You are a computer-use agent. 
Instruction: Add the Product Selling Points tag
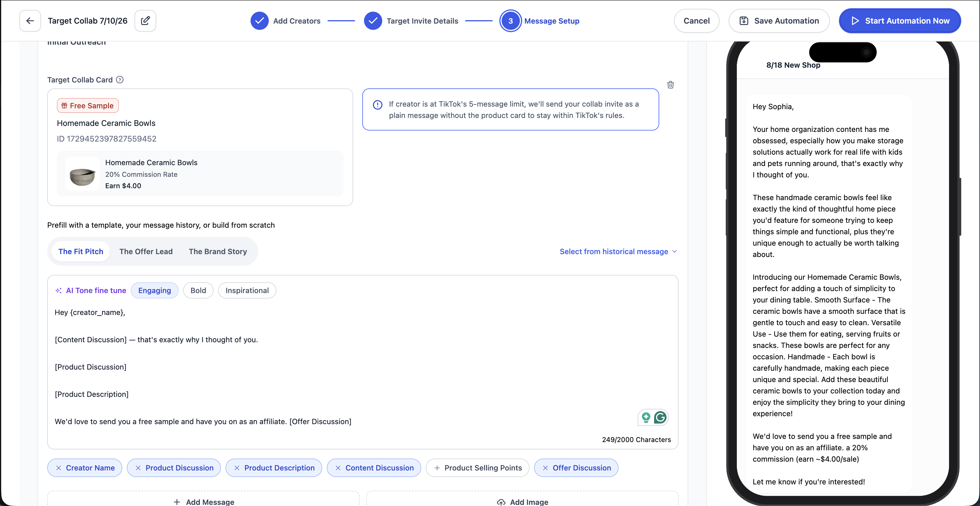[477, 468]
